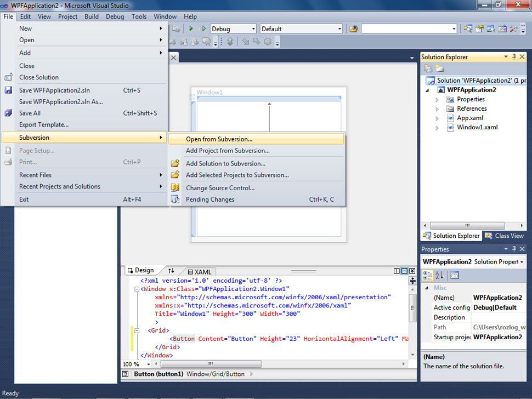Choose Exit from the File menu
Viewport: 532px width, 399px height.
[x=84, y=200]
